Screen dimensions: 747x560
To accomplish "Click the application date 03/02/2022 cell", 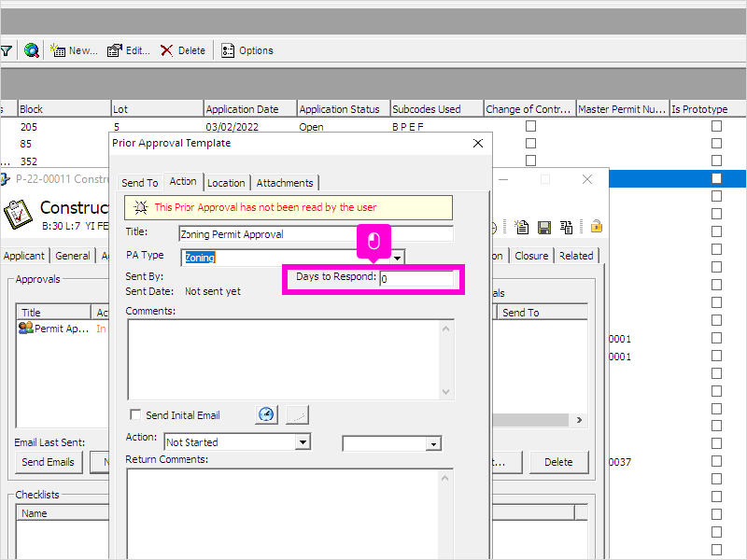I will tap(232, 127).
